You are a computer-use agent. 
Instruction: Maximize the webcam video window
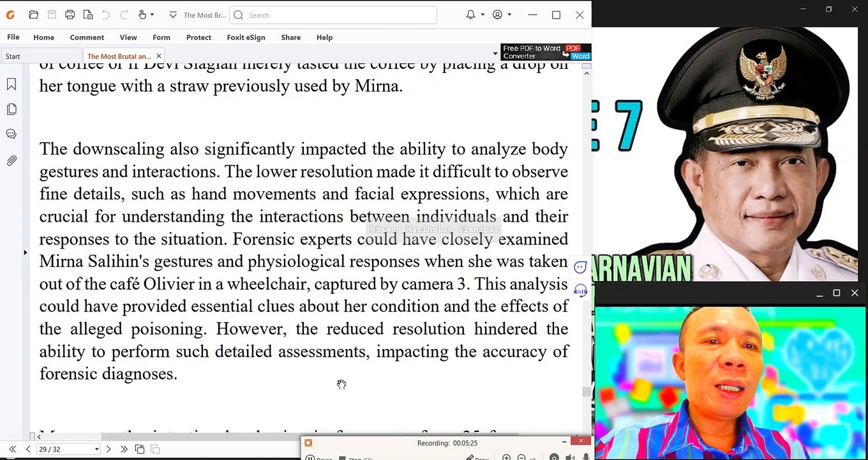[x=837, y=293]
